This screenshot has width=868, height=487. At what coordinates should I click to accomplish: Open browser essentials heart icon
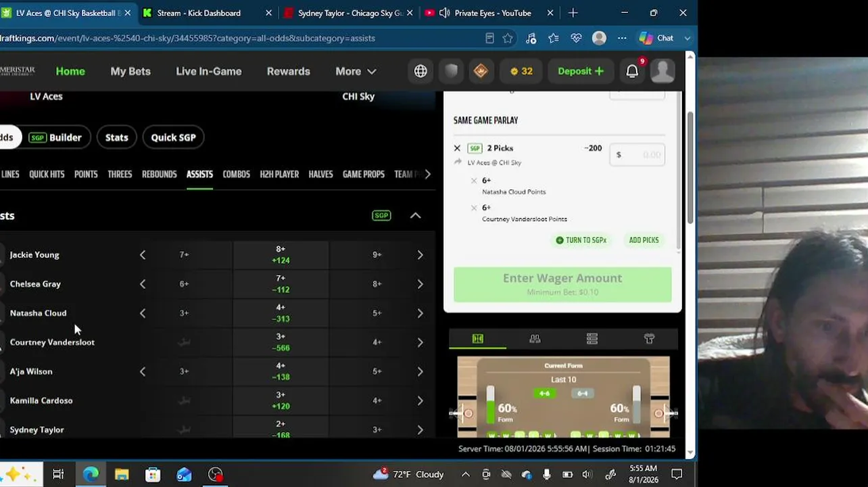coord(576,38)
